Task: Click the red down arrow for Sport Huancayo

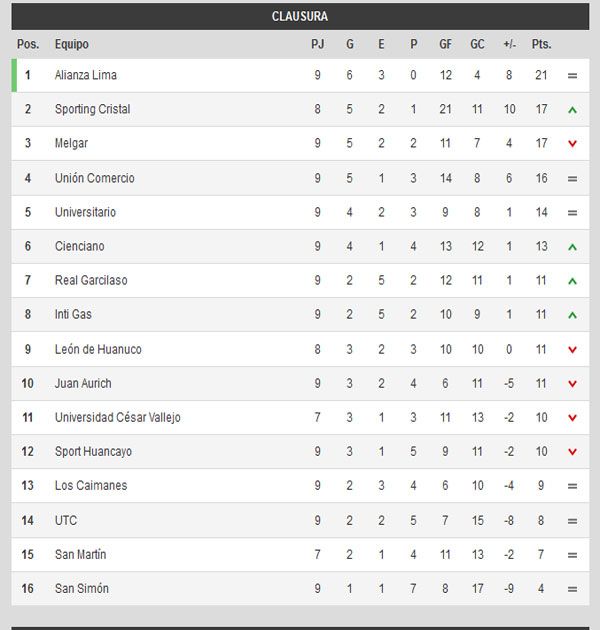Action: 572,452
